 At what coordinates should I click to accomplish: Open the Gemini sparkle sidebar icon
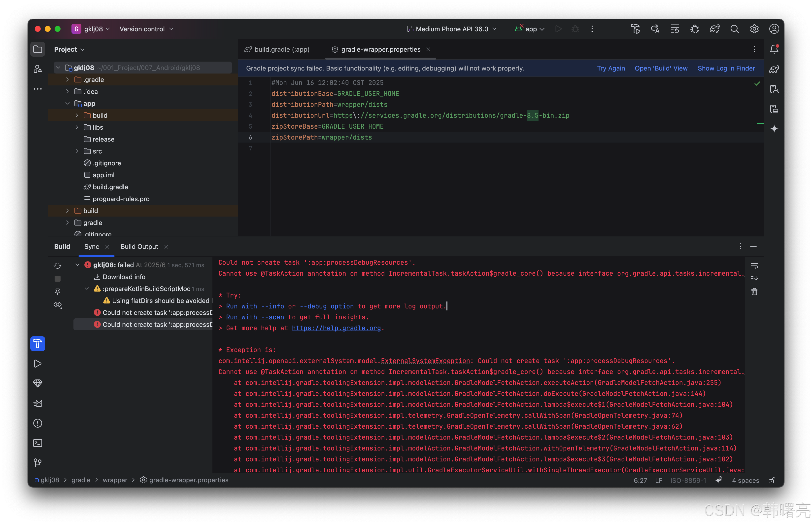[774, 129]
